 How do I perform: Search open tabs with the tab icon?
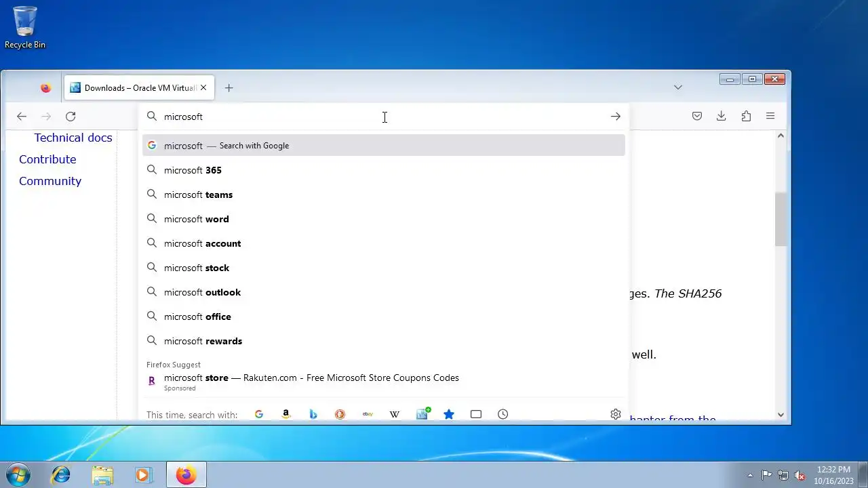476,414
